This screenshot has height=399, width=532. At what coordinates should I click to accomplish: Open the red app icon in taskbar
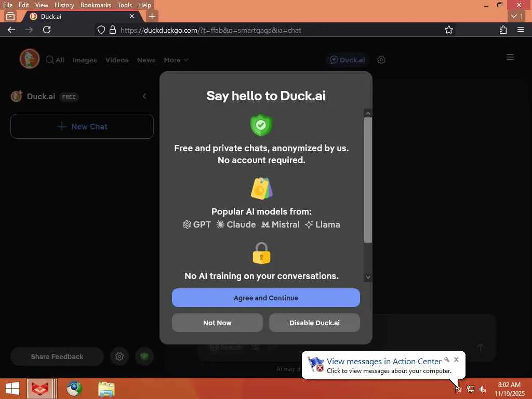[x=40, y=389]
